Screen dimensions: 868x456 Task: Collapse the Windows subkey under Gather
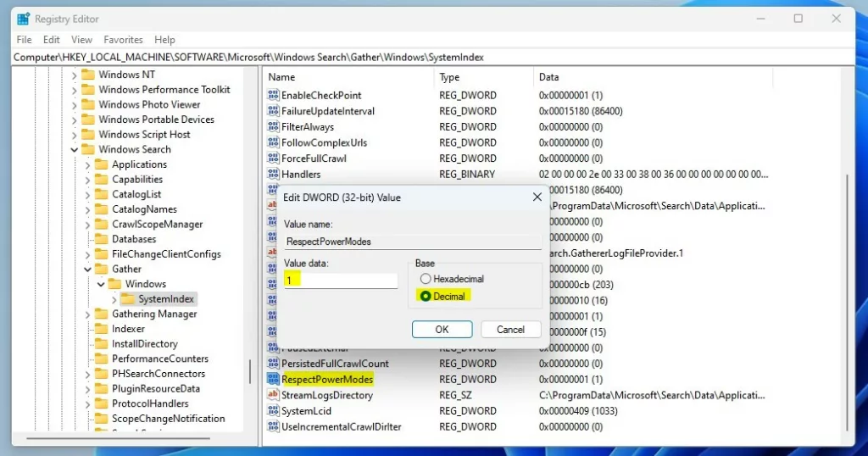coord(101,285)
